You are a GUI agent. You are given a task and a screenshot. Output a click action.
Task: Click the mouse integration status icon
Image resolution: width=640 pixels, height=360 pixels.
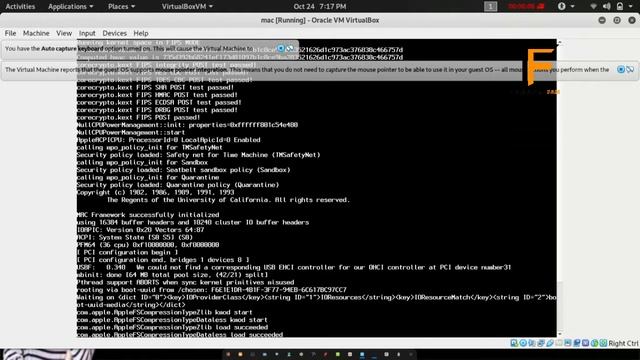coord(594,343)
